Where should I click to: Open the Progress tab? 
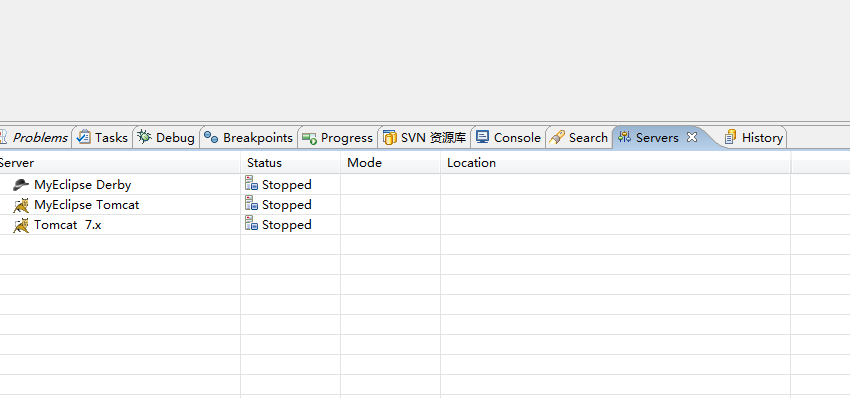pyautogui.click(x=338, y=138)
